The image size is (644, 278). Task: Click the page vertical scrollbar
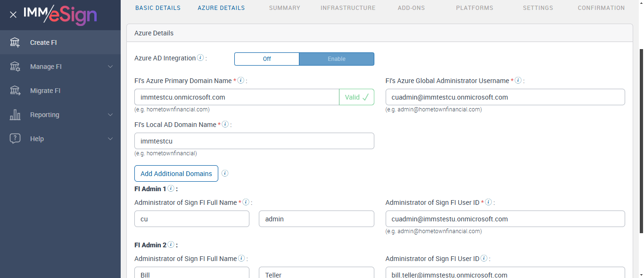pos(641,142)
